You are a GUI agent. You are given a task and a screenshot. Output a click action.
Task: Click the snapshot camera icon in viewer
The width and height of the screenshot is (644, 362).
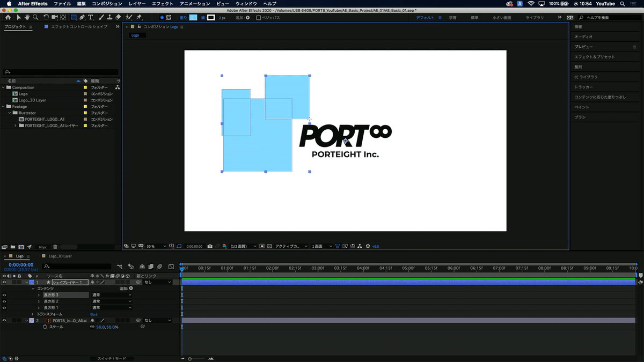210,246
